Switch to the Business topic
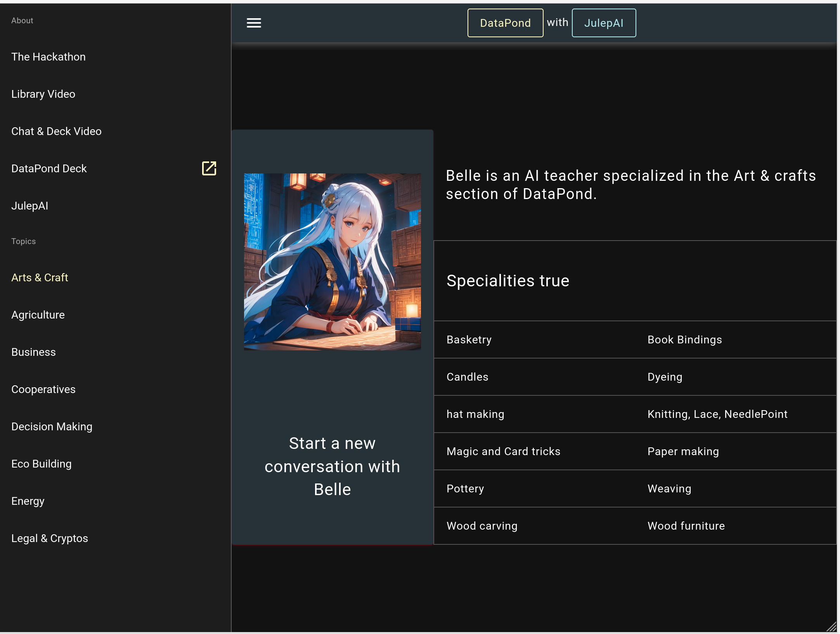Viewport: 840px width, 634px height. [x=34, y=352]
